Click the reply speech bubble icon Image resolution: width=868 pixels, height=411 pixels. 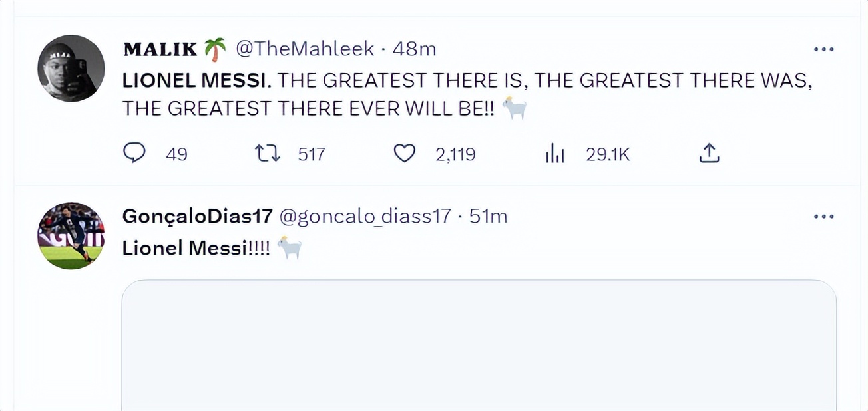[134, 154]
